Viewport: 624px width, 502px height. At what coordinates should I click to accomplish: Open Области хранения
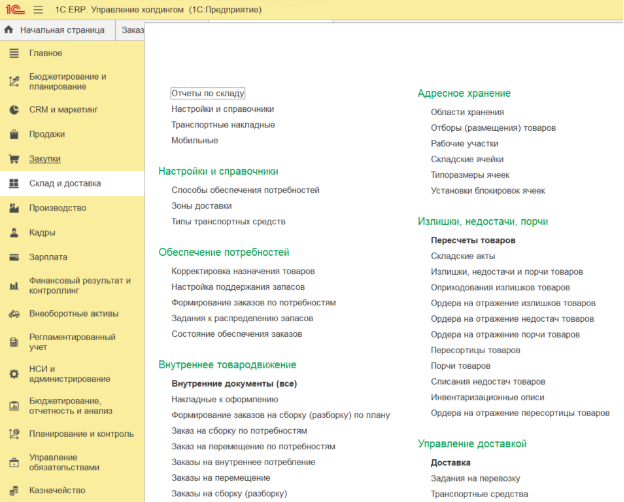click(x=467, y=112)
